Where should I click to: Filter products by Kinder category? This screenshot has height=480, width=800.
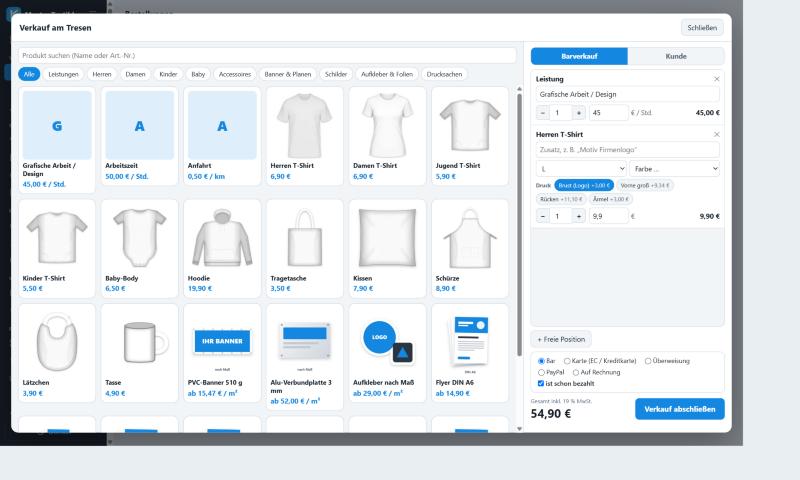168,74
